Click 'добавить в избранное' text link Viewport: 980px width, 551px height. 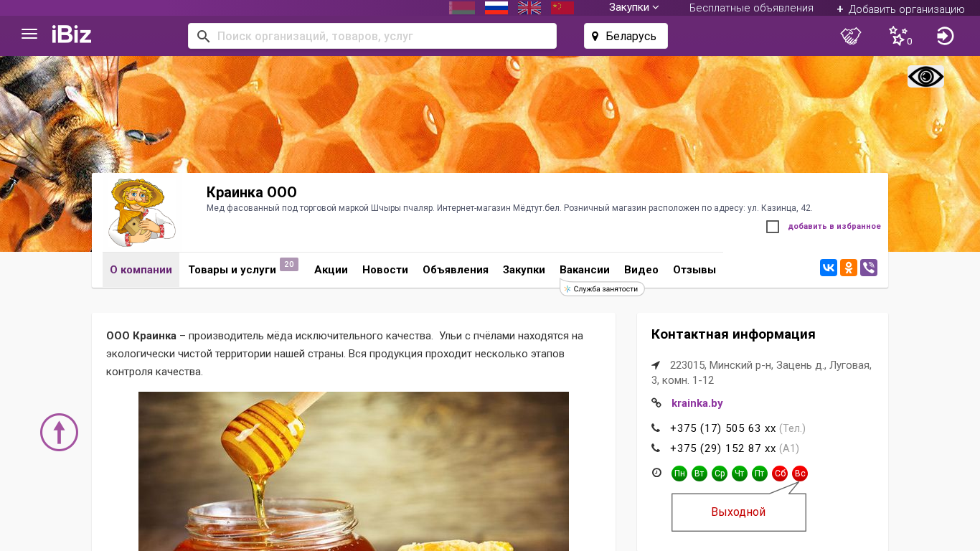point(834,227)
